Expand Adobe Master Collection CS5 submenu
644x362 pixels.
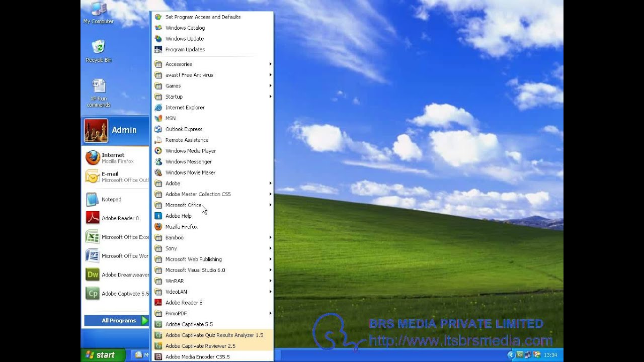point(212,194)
